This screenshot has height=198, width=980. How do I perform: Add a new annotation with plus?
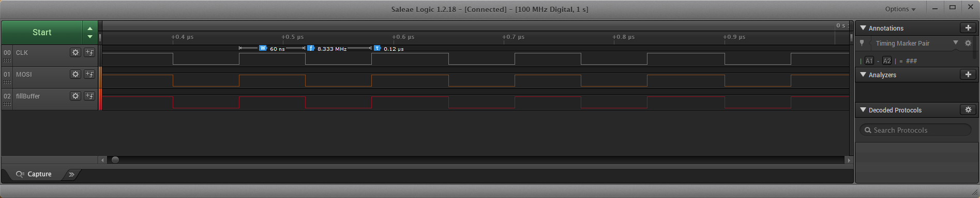click(968, 28)
